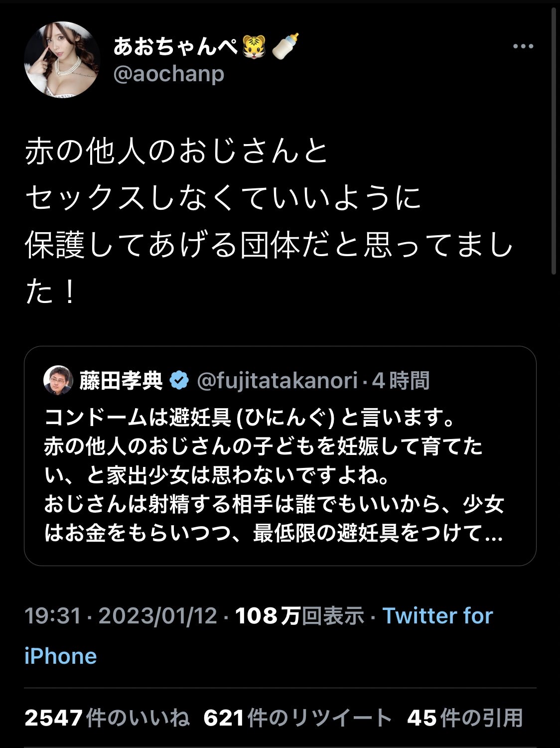Tap the aochanp profile avatar
Viewport: 560px width, 748px height.
click(x=62, y=59)
